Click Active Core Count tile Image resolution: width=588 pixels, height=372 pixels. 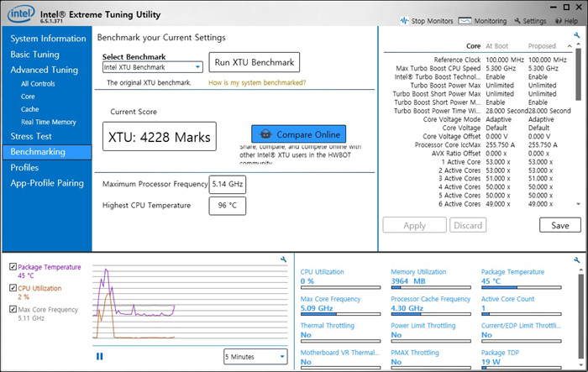pos(522,306)
